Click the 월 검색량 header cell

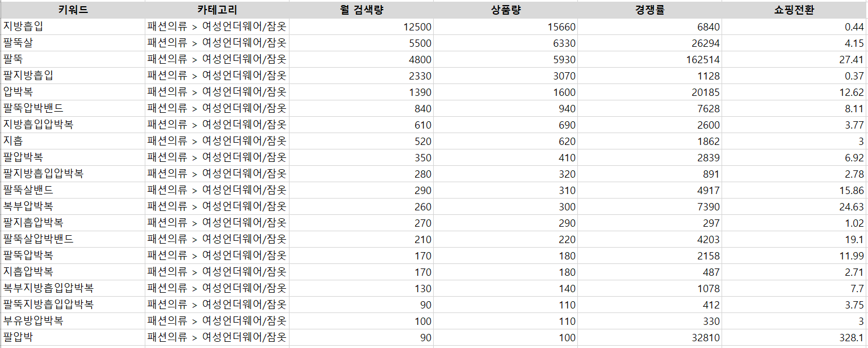361,10
